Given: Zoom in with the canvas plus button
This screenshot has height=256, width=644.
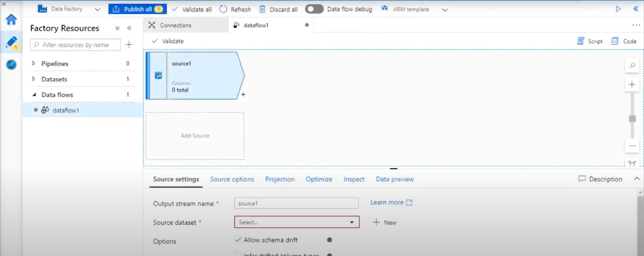Looking at the screenshot, I should 632,85.
